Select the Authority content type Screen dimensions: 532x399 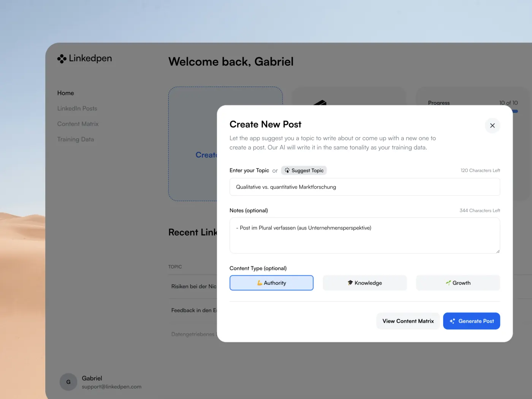271,283
